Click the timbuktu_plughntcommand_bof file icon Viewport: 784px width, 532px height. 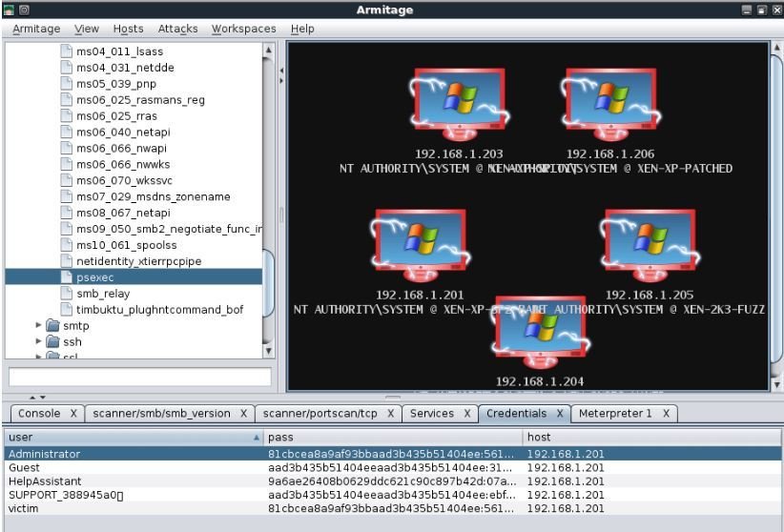(66, 310)
